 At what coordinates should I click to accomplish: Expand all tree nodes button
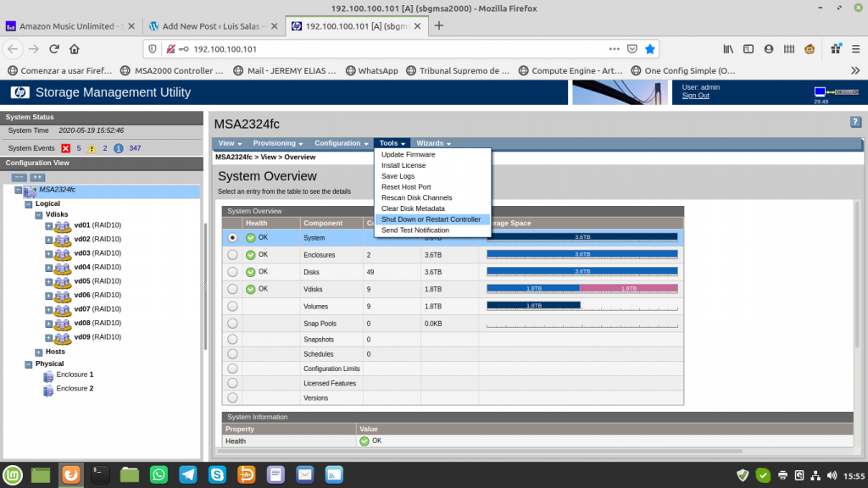coord(37,177)
